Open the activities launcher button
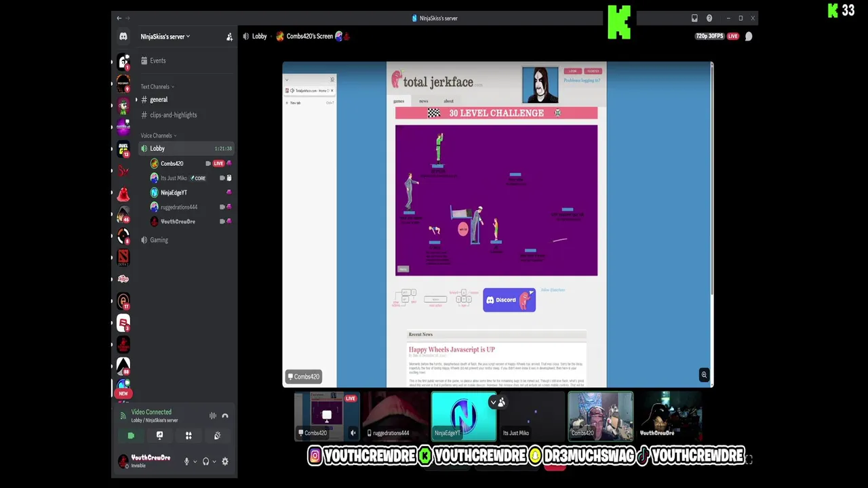The image size is (868, 488). tap(189, 436)
